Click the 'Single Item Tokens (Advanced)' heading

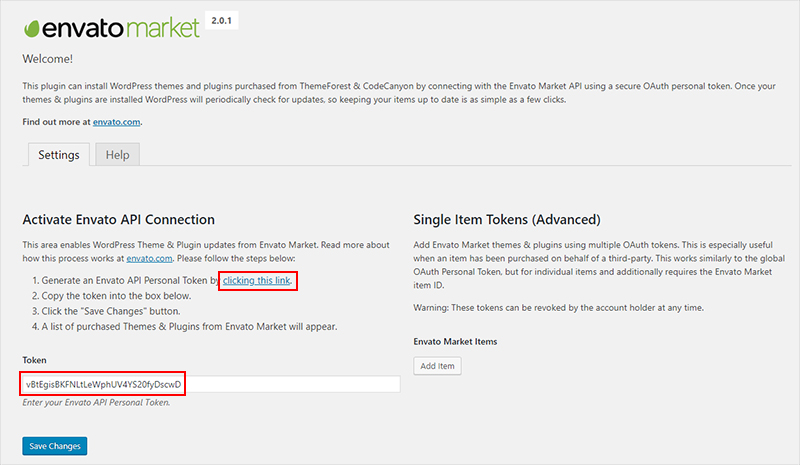click(x=507, y=219)
